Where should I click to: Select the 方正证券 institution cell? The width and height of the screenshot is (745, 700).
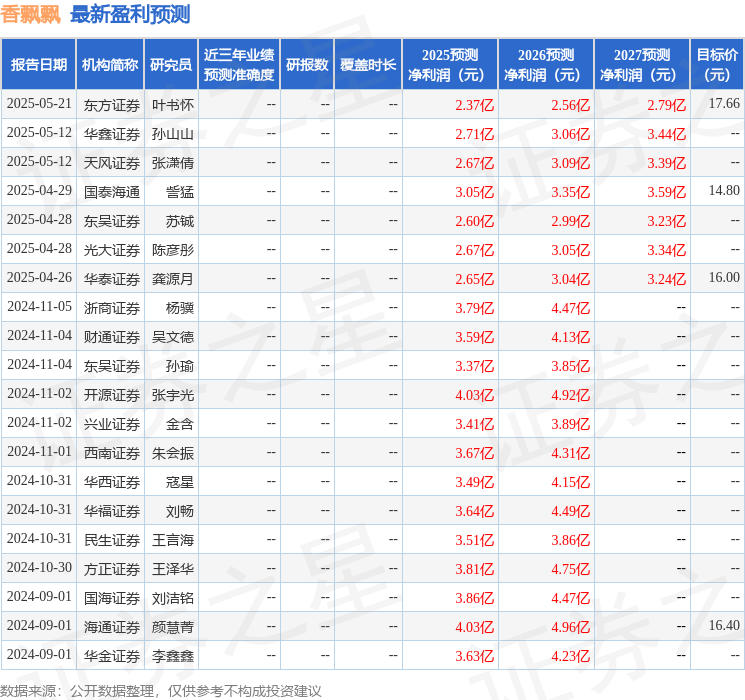112,569
